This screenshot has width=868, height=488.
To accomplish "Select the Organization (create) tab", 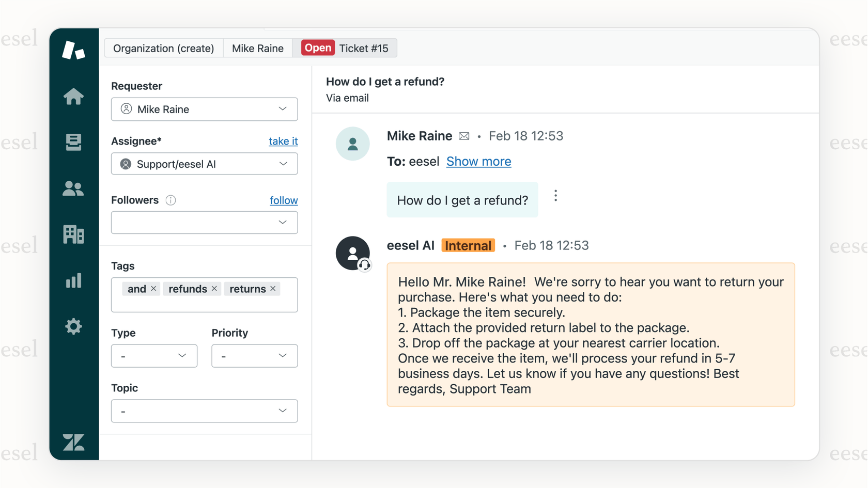I will (163, 48).
